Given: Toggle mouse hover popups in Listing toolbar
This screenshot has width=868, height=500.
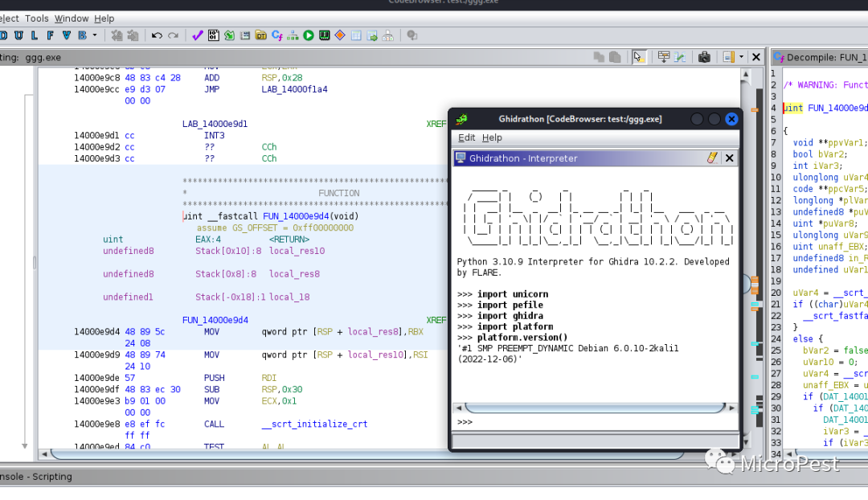Looking at the screenshot, I should pyautogui.click(x=638, y=57).
